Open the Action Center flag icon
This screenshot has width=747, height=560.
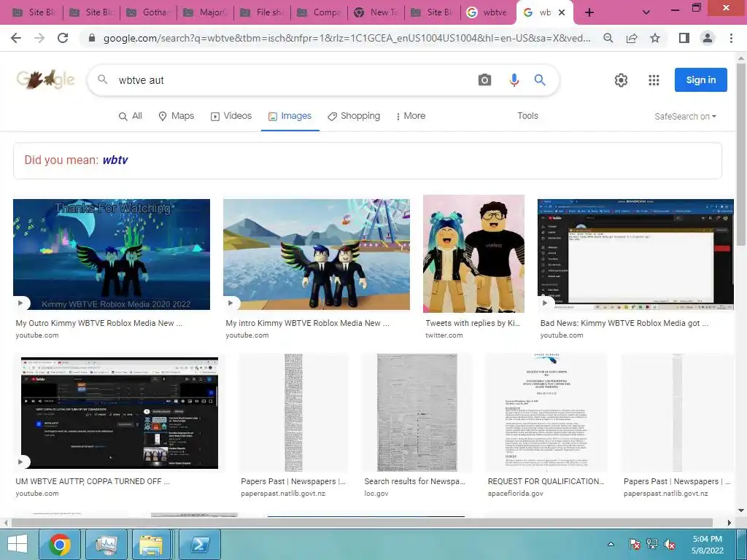(x=634, y=544)
